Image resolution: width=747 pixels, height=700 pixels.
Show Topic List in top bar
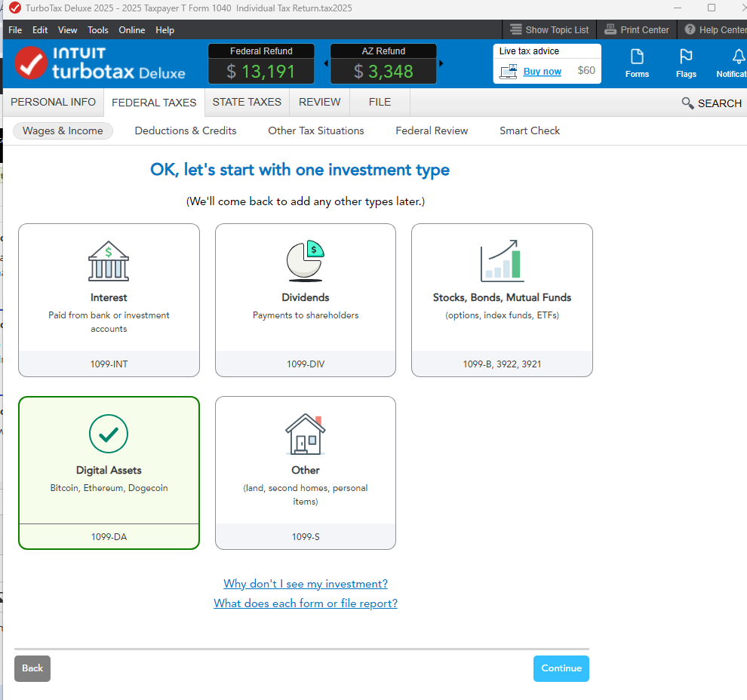pos(549,30)
